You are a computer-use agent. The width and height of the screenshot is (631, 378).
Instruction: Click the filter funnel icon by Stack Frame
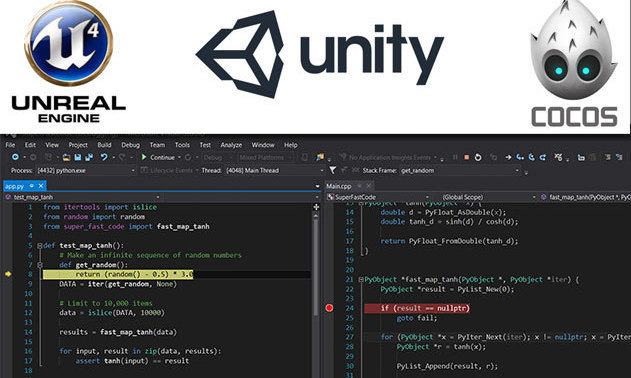pyautogui.click(x=332, y=170)
